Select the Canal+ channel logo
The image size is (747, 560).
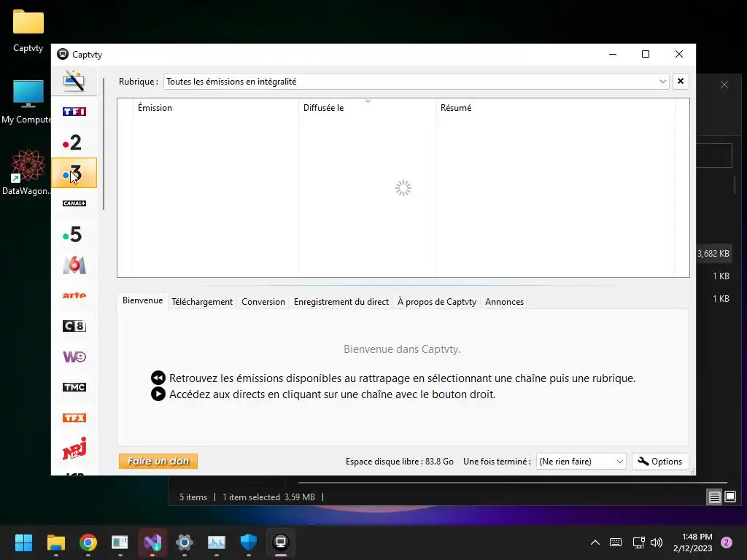[74, 203]
